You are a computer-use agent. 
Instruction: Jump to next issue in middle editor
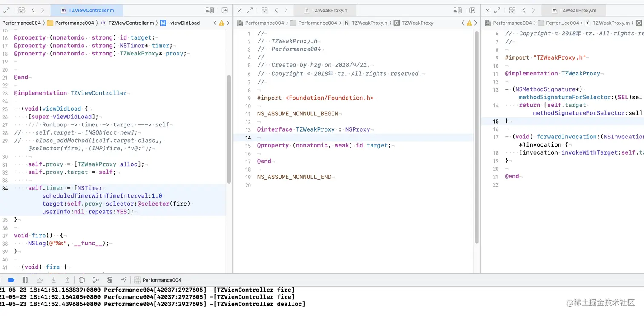[x=476, y=23]
